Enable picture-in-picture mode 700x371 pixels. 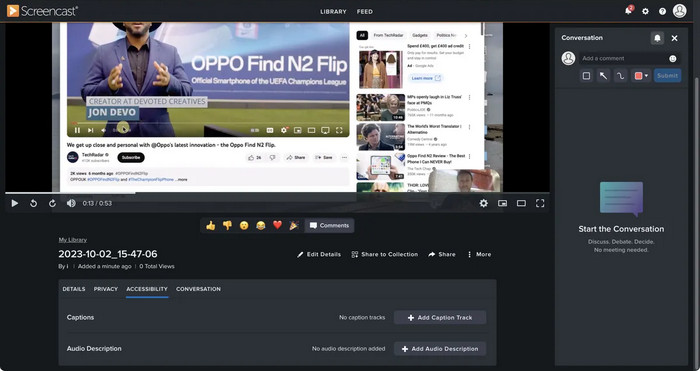(x=502, y=204)
